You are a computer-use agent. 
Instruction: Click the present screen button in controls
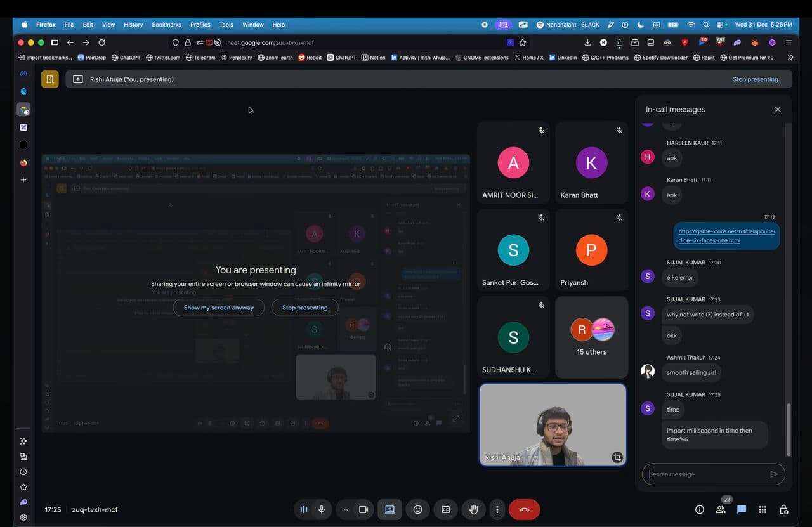[x=390, y=509]
